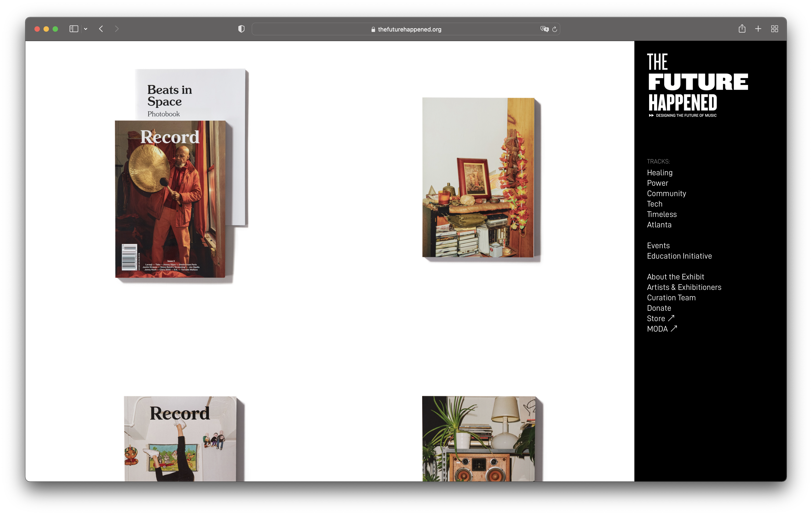Open the Tech track
Screen dimensions: 812x515
coord(655,204)
